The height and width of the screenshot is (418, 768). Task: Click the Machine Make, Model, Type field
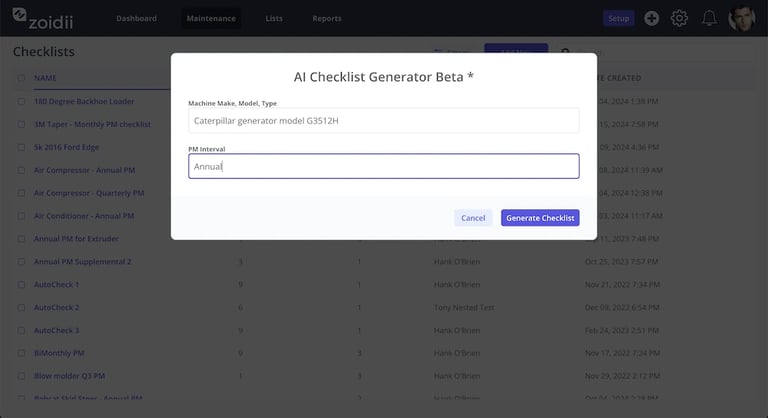point(384,121)
